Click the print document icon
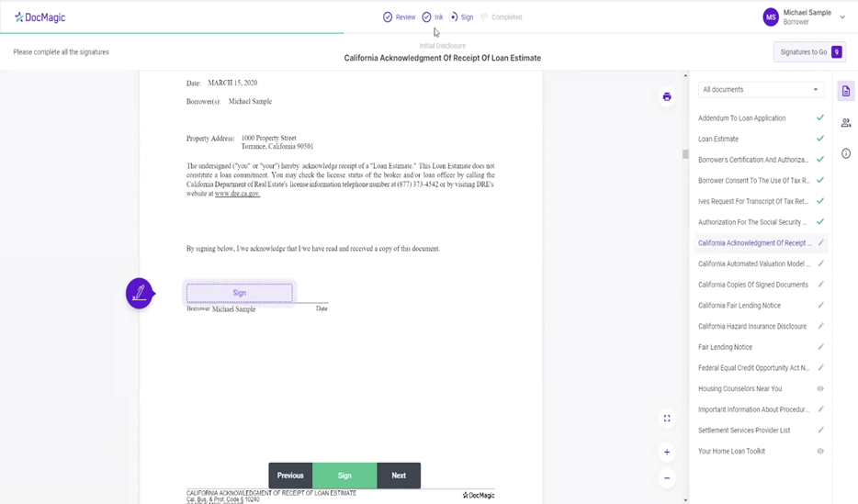Viewport: 858px width, 504px height. pyautogui.click(x=667, y=96)
